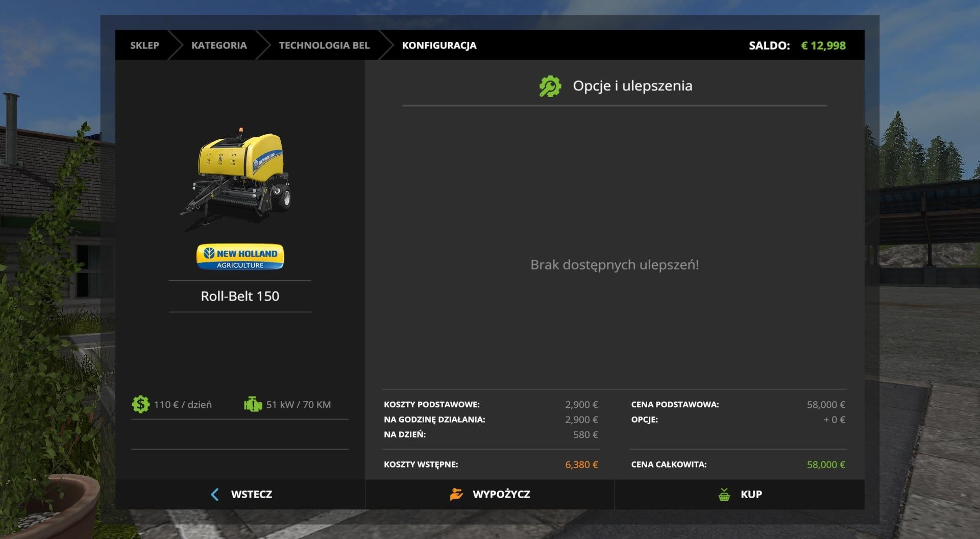Image resolution: width=980 pixels, height=539 pixels.
Task: Go to the KATEGORIA breadcrumb
Action: coord(219,45)
